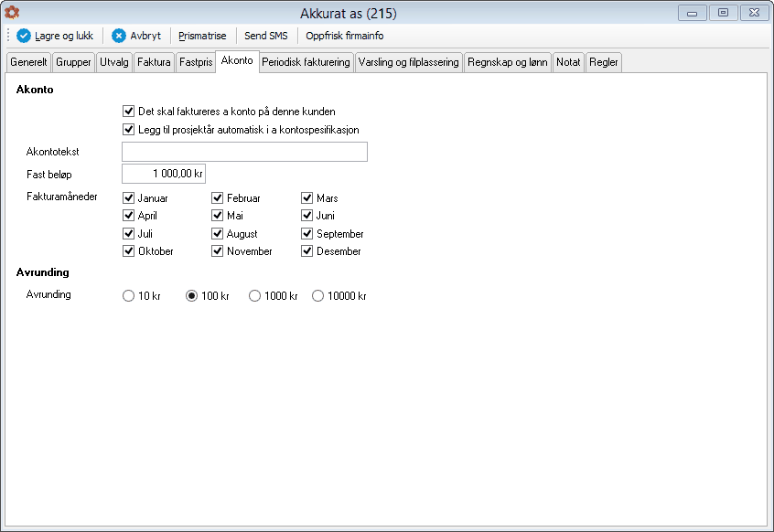774x532 pixels.
Task: Open the Grupper tab
Action: (x=73, y=62)
